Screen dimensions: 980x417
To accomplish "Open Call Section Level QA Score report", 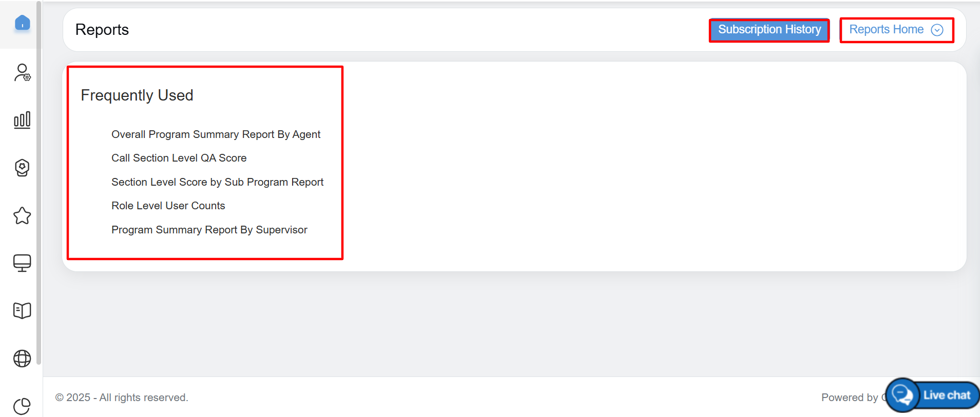I will 179,158.
